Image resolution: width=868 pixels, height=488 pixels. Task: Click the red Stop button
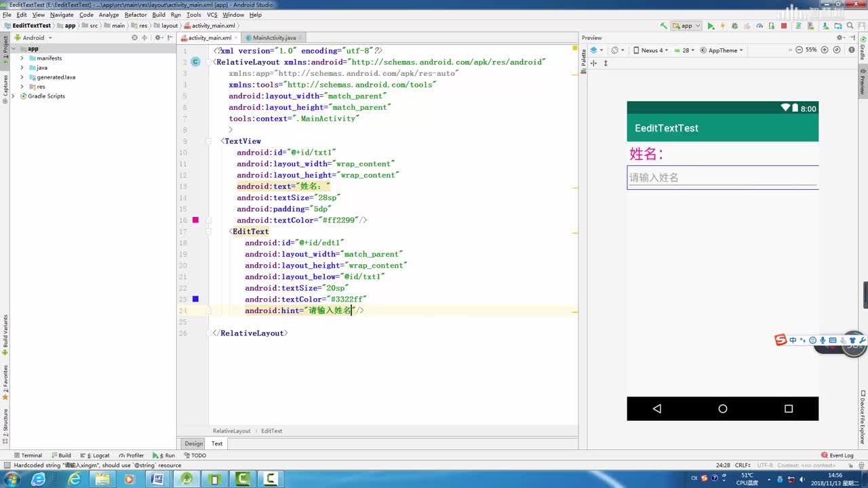pyautogui.click(x=784, y=26)
